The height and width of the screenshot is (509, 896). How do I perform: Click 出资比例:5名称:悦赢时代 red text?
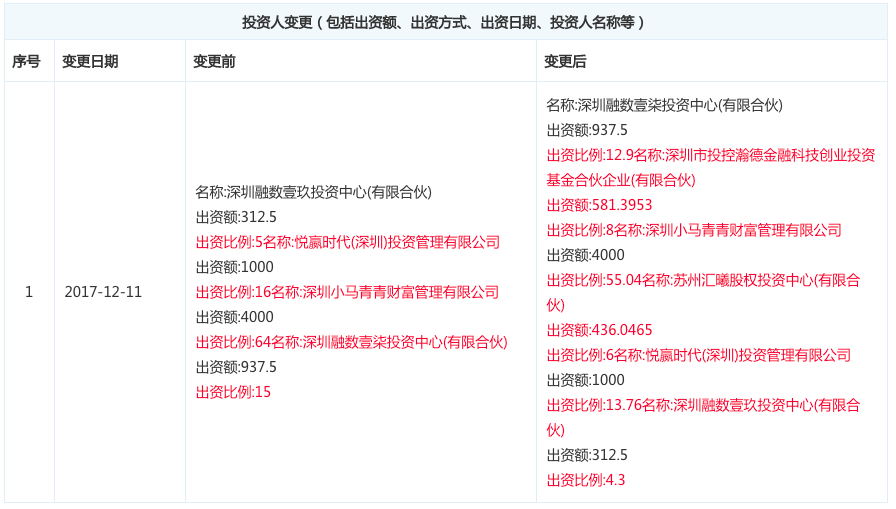[347, 242]
